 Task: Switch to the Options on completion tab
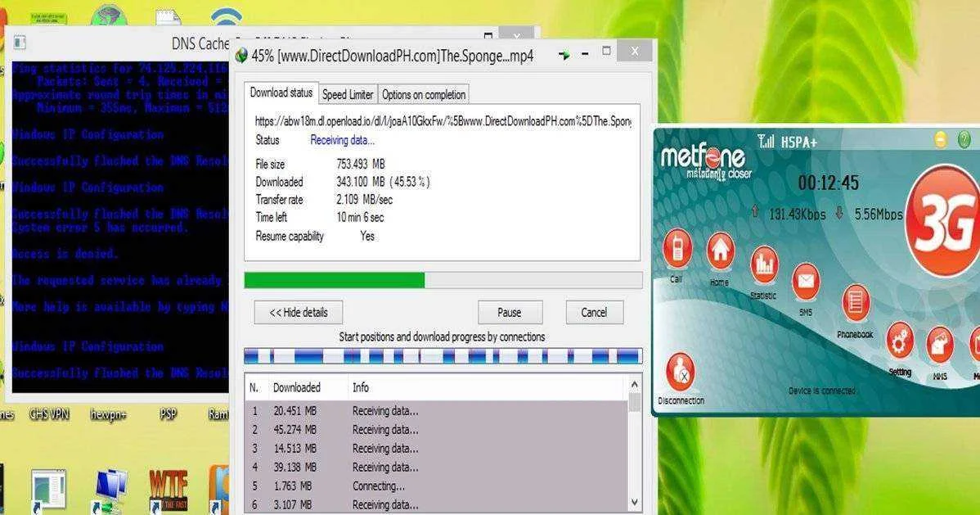click(x=424, y=94)
